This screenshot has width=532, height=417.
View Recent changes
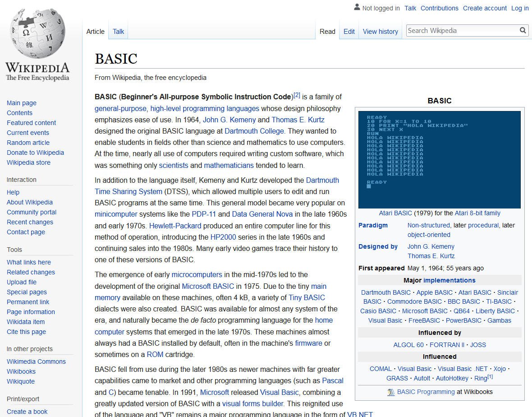pyautogui.click(x=30, y=222)
